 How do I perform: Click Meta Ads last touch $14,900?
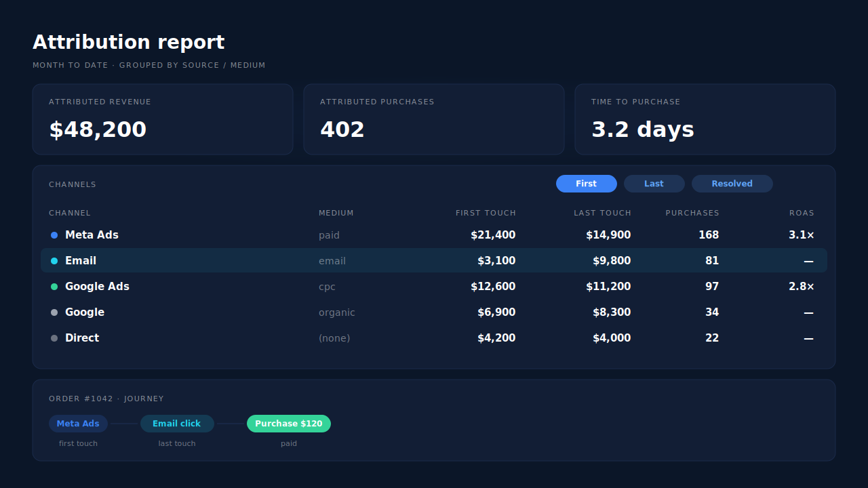pos(608,235)
